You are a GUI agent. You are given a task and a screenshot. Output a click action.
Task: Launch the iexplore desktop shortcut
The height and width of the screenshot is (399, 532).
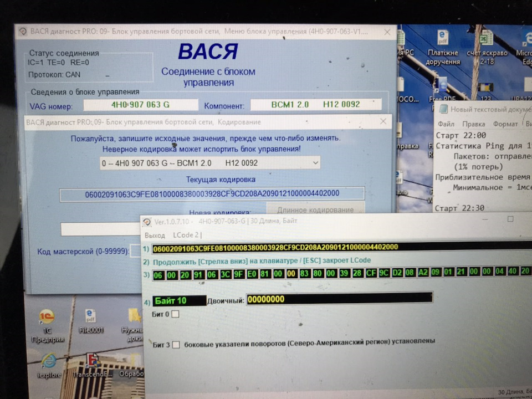pos(49,366)
